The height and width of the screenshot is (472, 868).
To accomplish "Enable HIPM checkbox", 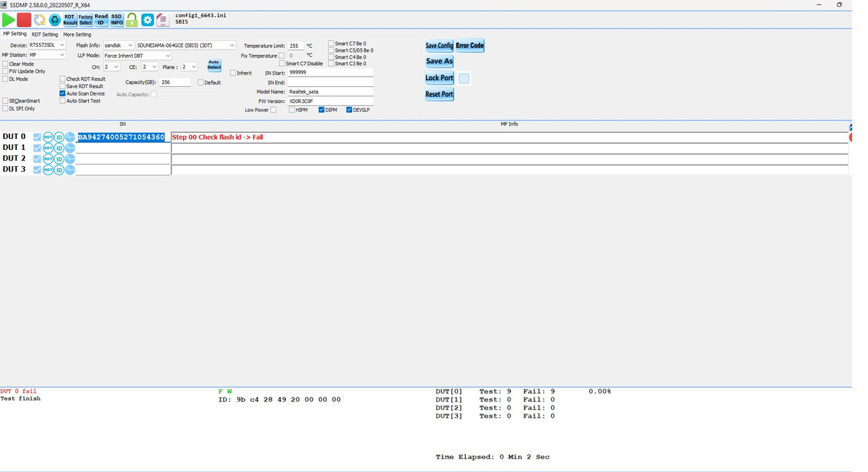I will click(292, 110).
